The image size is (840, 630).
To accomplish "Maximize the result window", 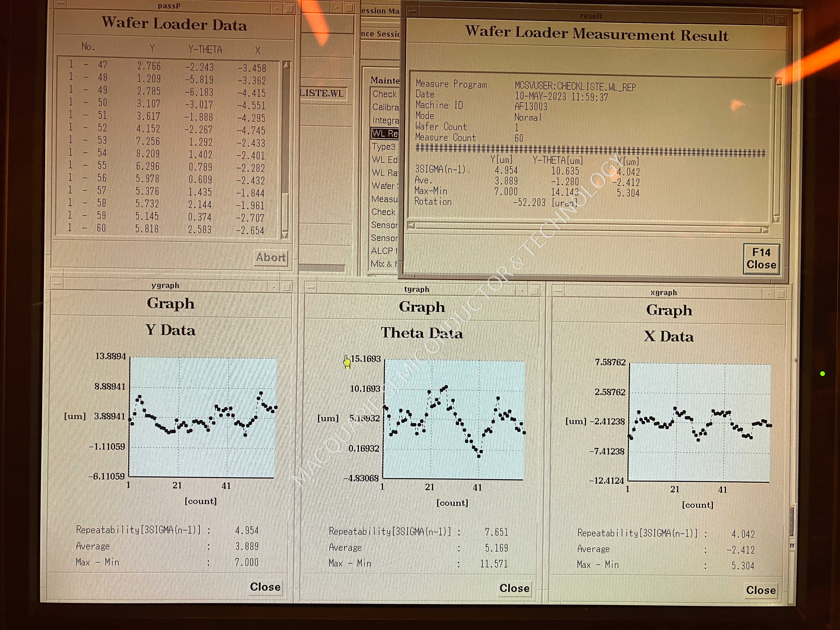I will [x=781, y=19].
